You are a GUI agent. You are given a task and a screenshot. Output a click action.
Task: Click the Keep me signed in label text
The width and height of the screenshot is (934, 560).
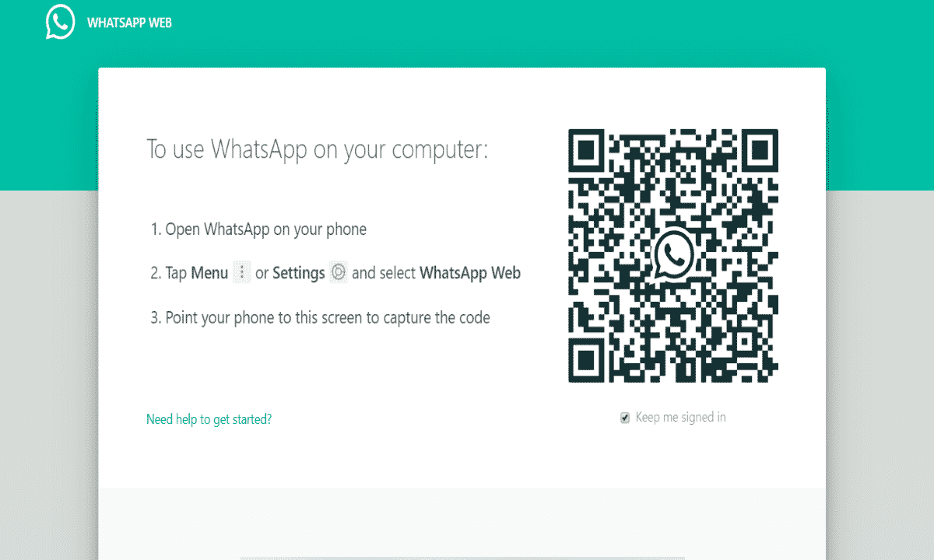(681, 418)
